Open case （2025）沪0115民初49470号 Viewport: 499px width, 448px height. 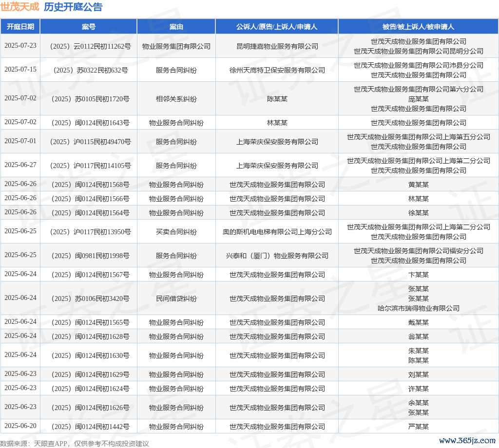pos(89,142)
